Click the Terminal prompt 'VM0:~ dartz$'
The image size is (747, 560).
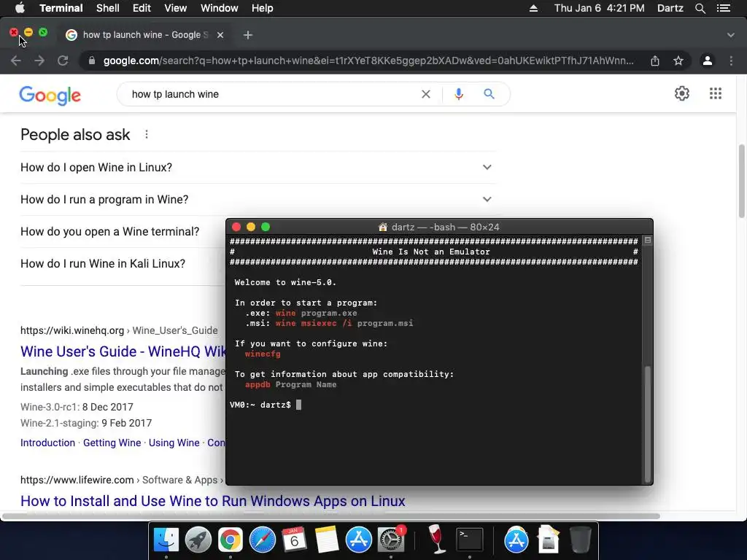pyautogui.click(x=260, y=405)
